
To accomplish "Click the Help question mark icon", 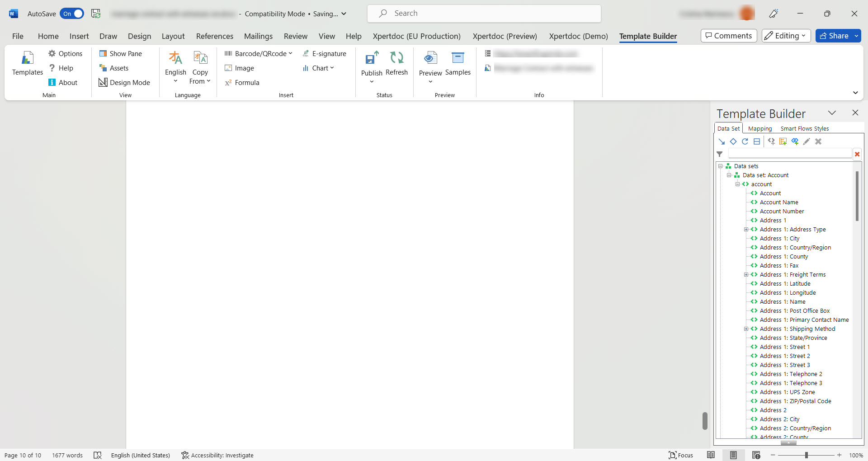I will coord(52,68).
